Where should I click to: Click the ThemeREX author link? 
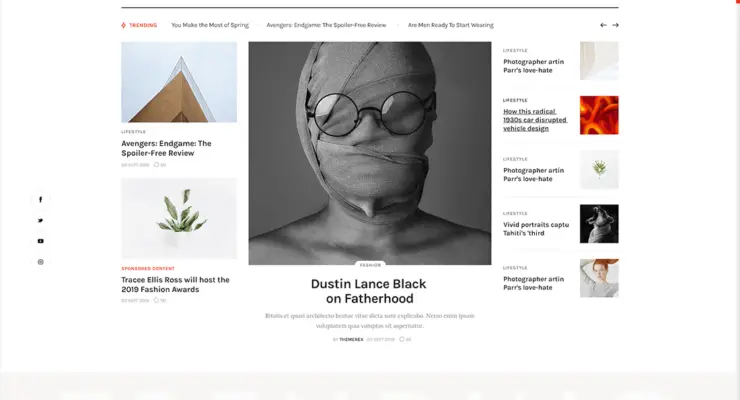351,340
